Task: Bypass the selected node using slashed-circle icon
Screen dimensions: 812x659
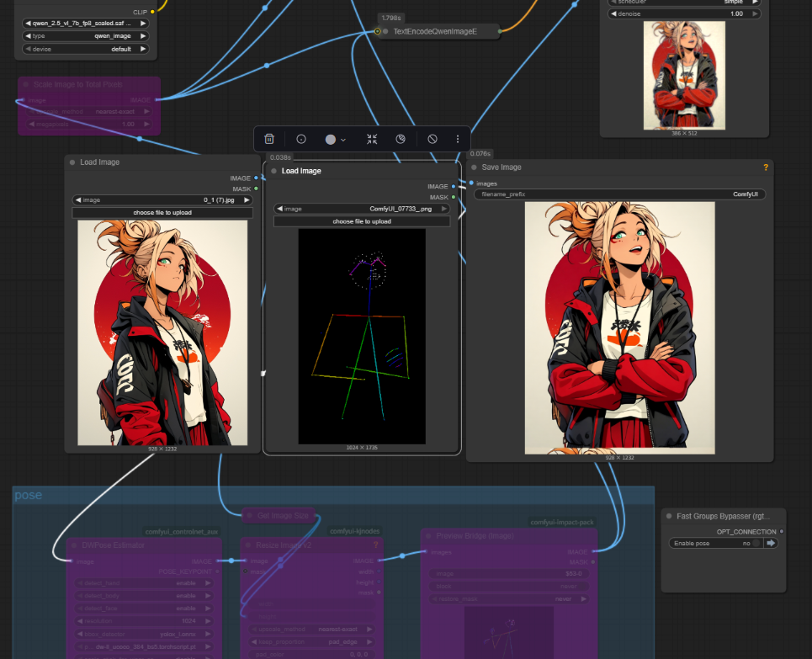Action: (432, 139)
